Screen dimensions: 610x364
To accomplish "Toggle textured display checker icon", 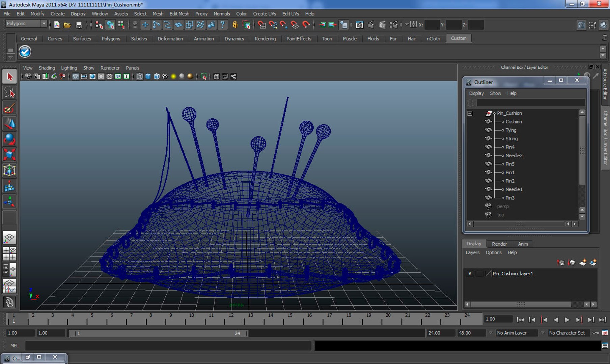I will pos(165,77).
